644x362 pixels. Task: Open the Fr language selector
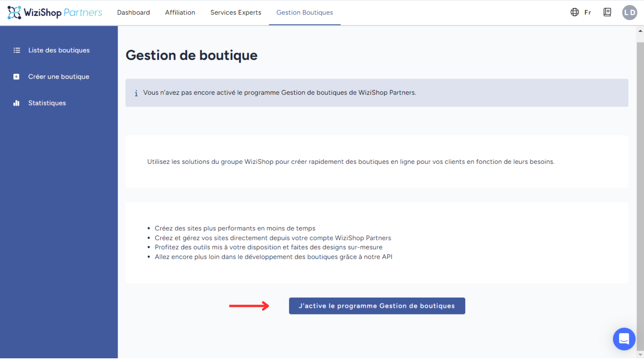point(587,12)
